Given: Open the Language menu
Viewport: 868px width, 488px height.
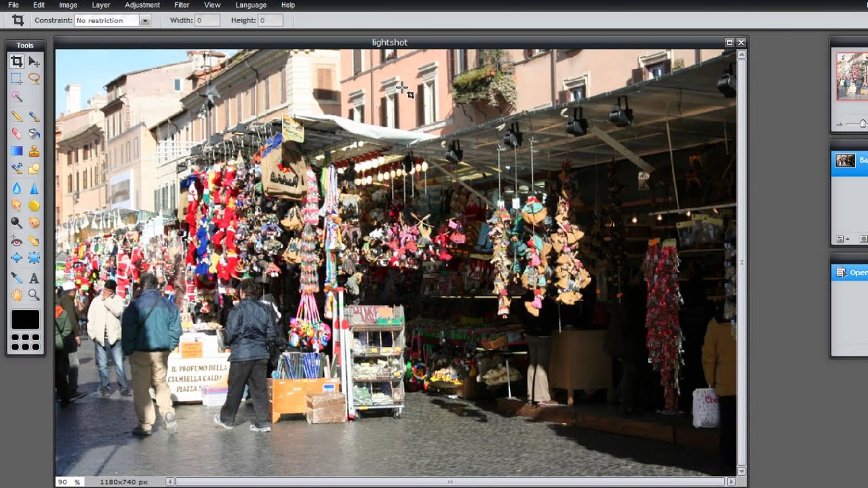Looking at the screenshot, I should tap(251, 5).
